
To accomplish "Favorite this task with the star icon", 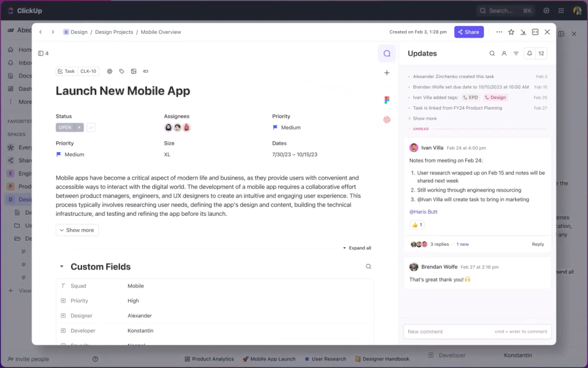I will pyautogui.click(x=511, y=32).
